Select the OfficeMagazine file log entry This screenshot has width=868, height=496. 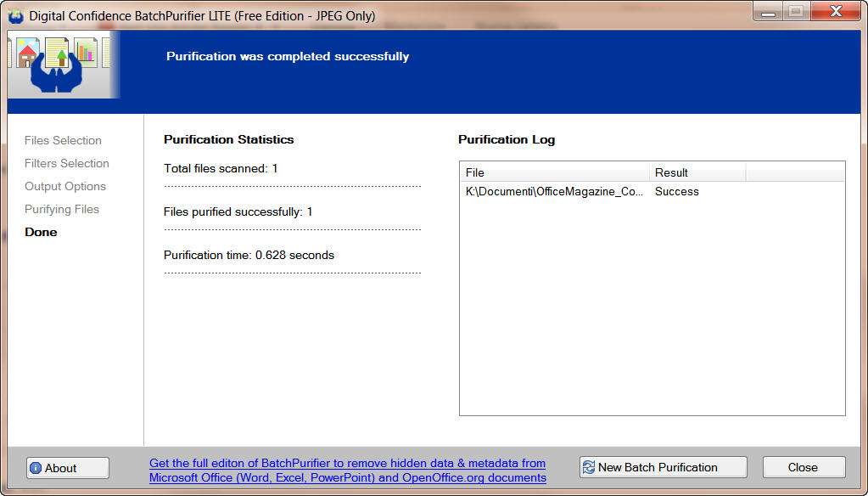click(x=555, y=192)
